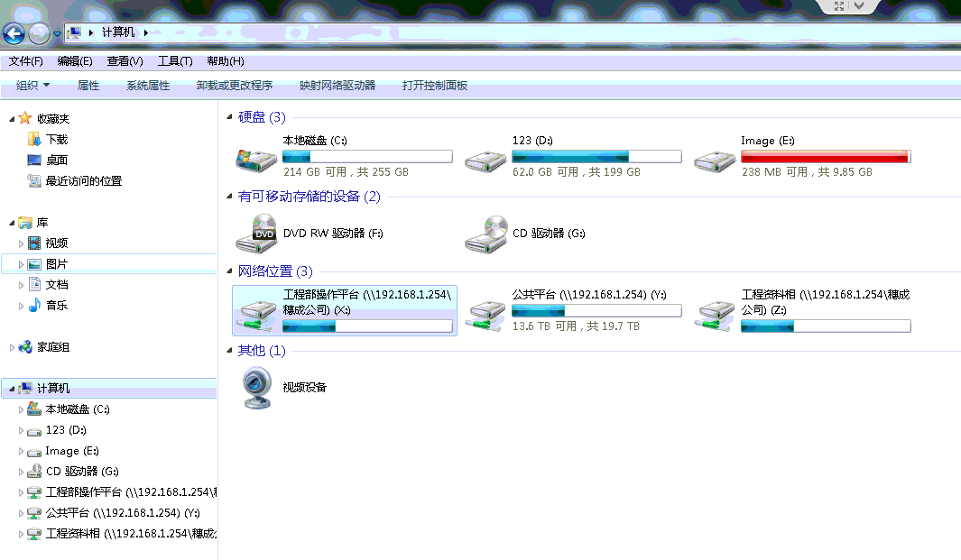Open the 文件(F) menu
961x560 pixels.
[26, 61]
